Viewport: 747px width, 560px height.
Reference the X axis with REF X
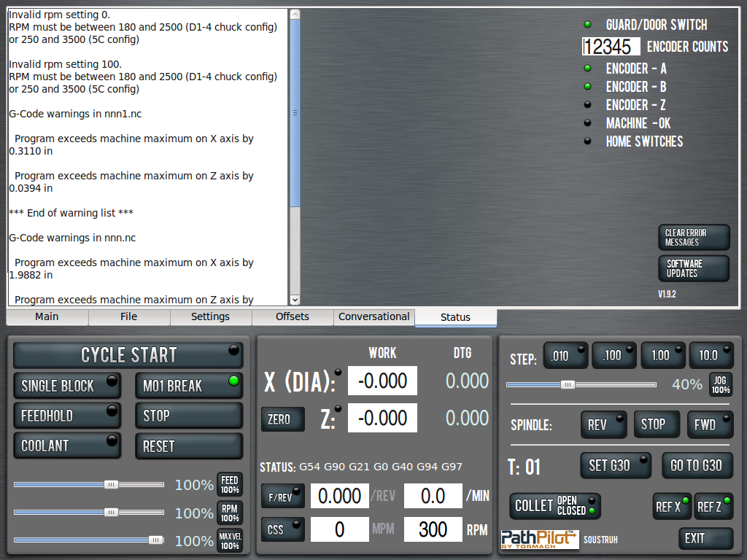pos(672,506)
